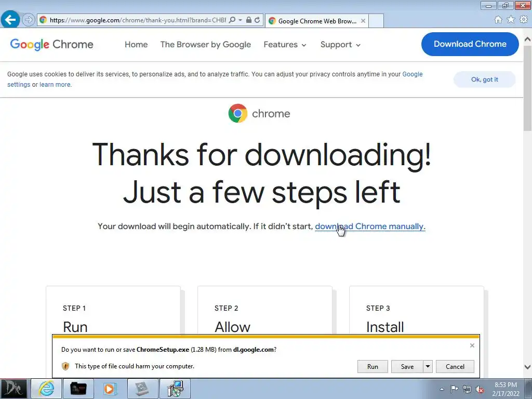532x399 pixels.
Task: Save ChromeSetup.exe
Action: [x=407, y=366]
